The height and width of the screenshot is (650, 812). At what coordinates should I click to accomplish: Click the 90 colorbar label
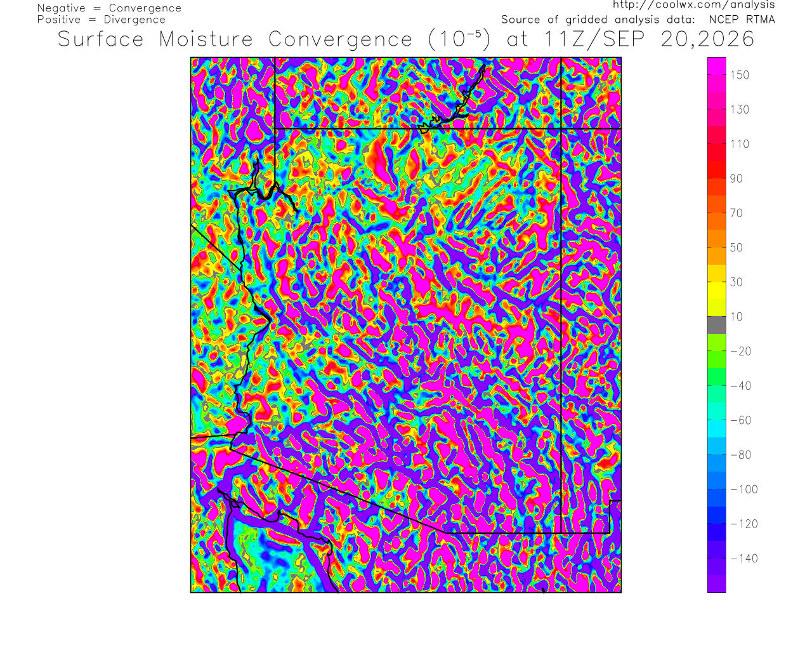[736, 178]
